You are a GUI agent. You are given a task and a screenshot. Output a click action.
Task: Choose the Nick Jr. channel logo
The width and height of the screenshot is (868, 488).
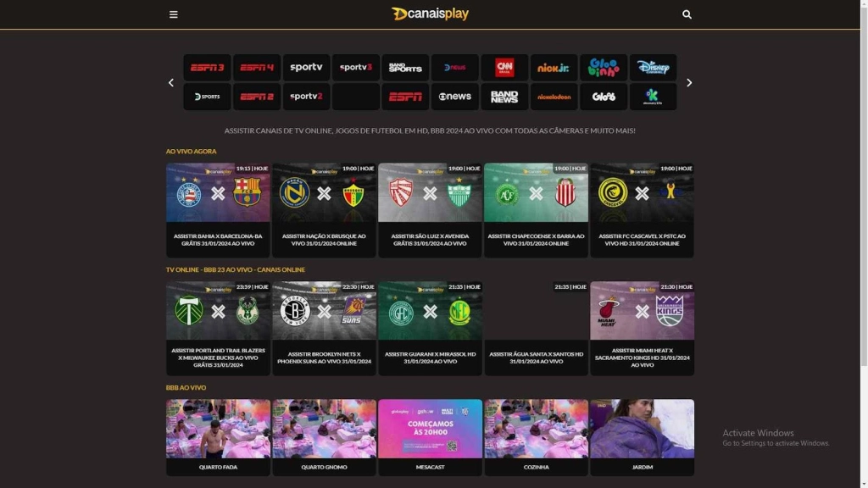[554, 68]
